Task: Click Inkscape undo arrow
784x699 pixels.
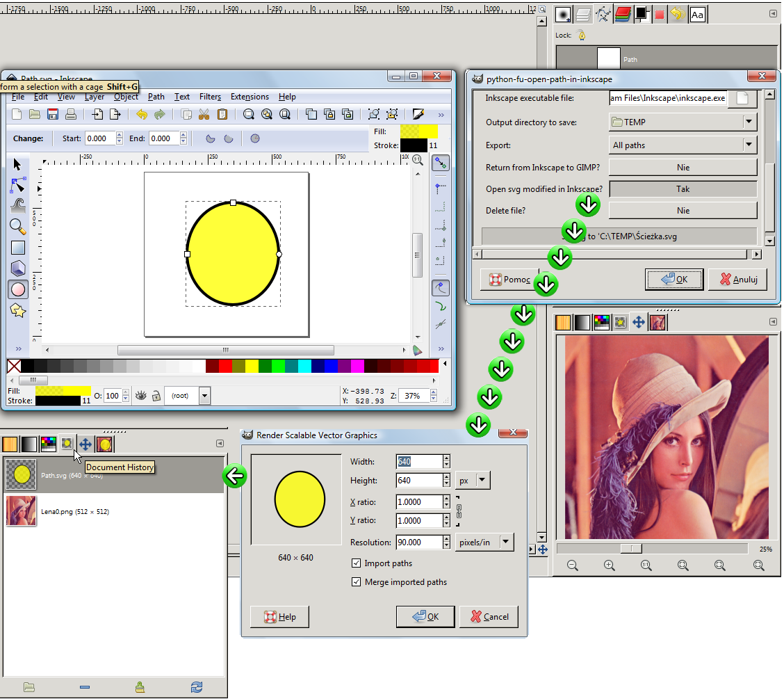Action: coord(142,115)
